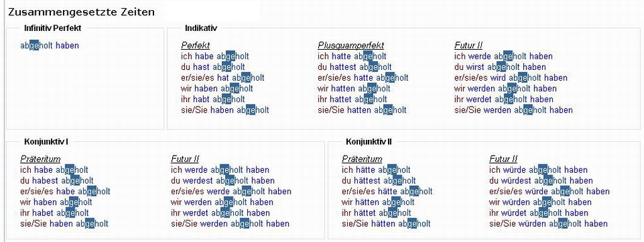Click 'ich würde abgeholt haben'

pos(538,170)
